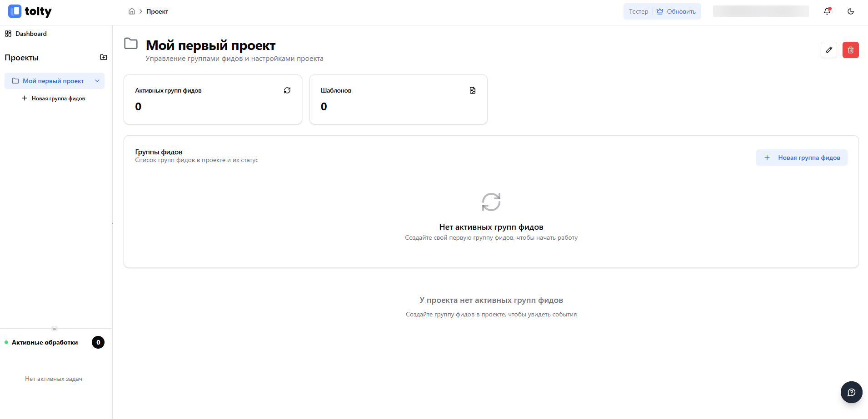Open the Dashboard page
This screenshot has width=868, height=419.
click(26, 34)
